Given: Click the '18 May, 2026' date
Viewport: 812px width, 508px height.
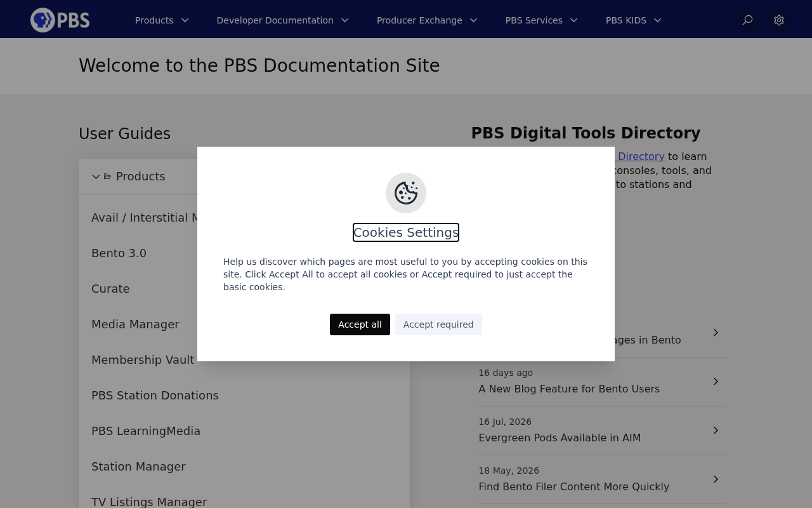Looking at the screenshot, I should point(509,471).
